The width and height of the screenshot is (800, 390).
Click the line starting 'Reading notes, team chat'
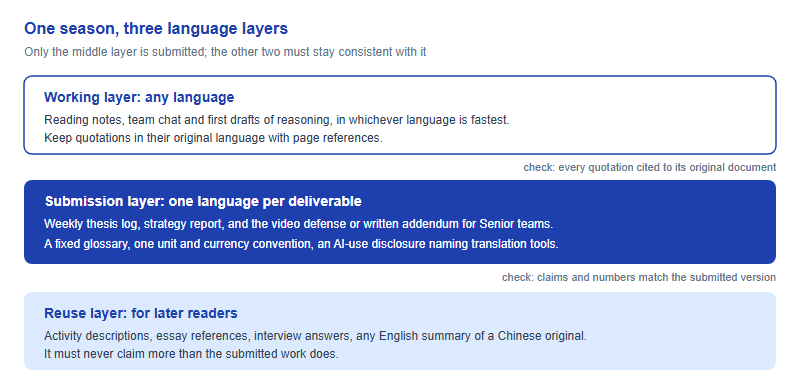(x=277, y=120)
